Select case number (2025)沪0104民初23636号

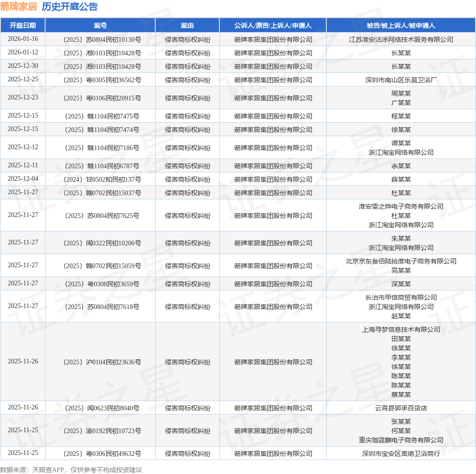click(x=102, y=362)
